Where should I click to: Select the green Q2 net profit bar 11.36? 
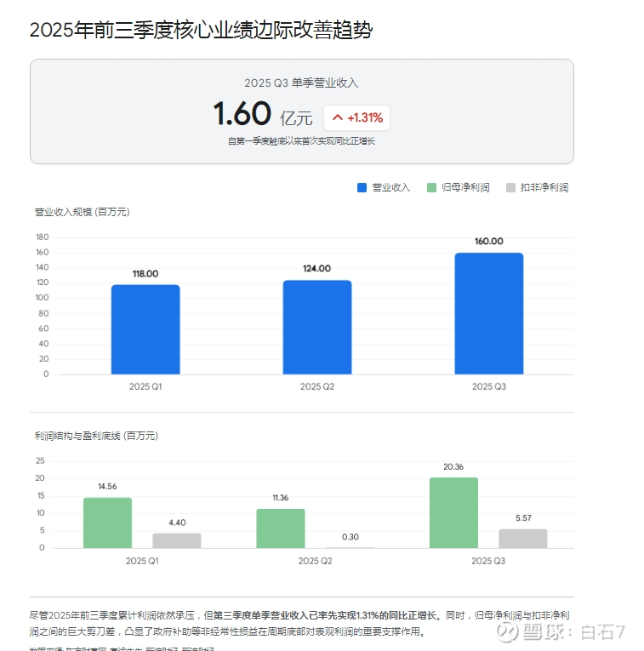(x=281, y=528)
